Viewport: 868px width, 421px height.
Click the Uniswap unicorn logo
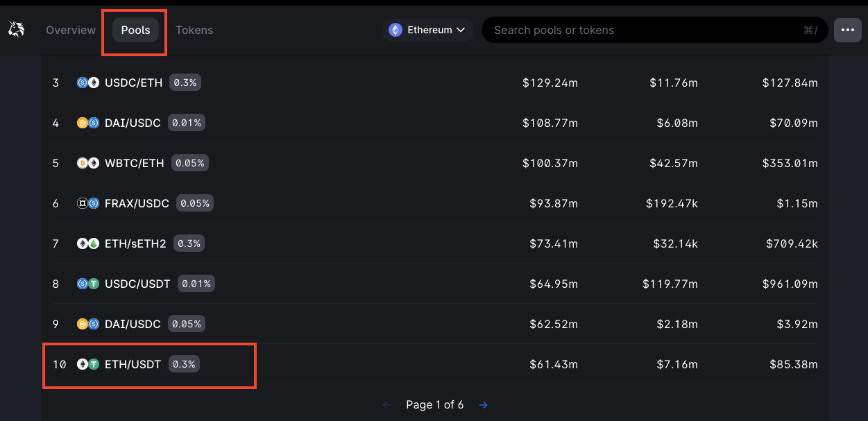16,30
